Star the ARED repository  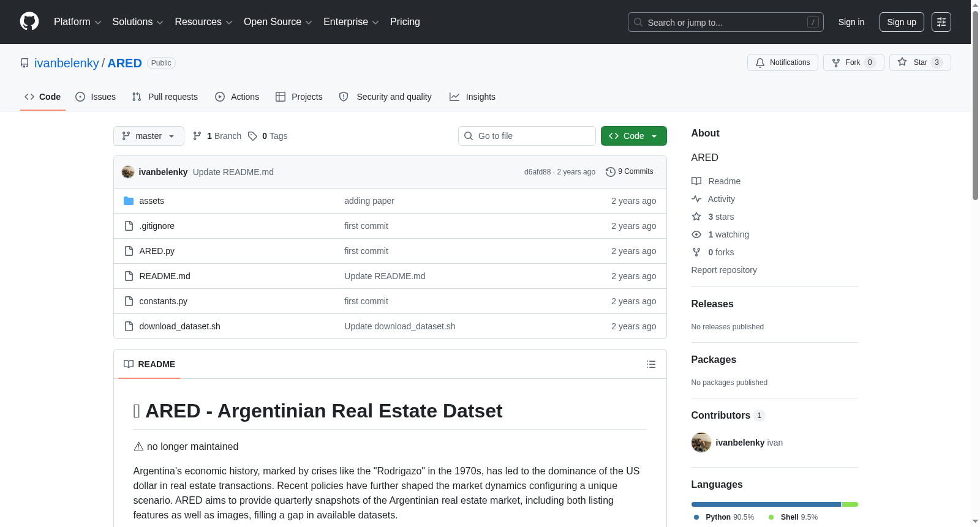pyautogui.click(x=919, y=62)
